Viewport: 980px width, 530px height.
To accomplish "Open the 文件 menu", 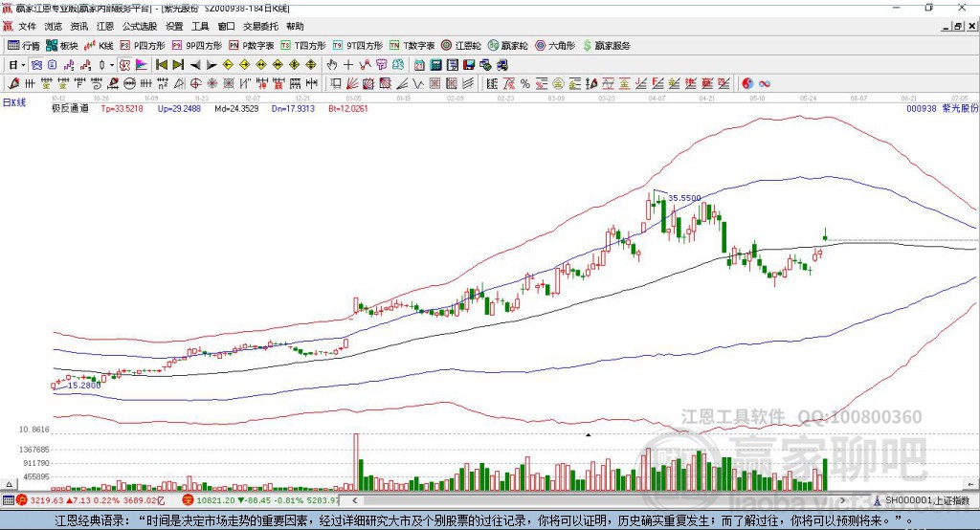I will click(x=27, y=26).
